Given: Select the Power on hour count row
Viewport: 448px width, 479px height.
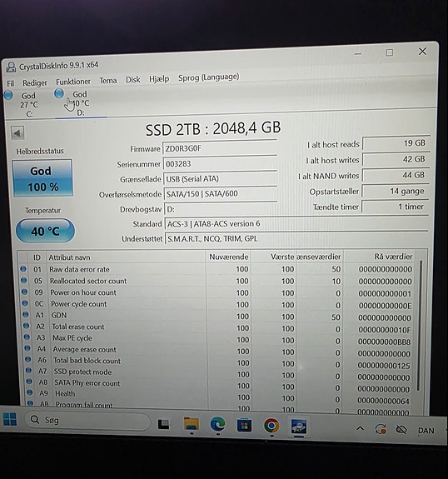Looking at the screenshot, I should pos(217,292).
